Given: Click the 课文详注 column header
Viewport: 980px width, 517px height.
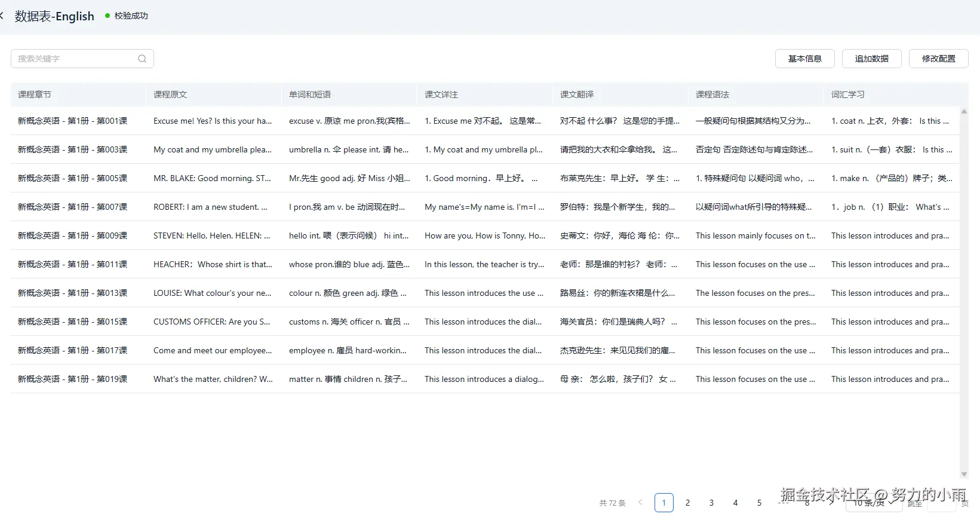Looking at the screenshot, I should (x=485, y=94).
